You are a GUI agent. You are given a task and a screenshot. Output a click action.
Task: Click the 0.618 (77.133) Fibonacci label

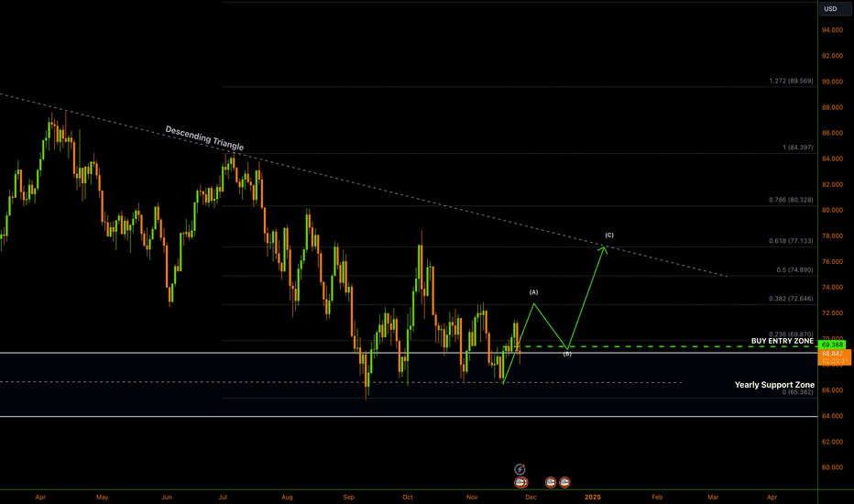792,241
